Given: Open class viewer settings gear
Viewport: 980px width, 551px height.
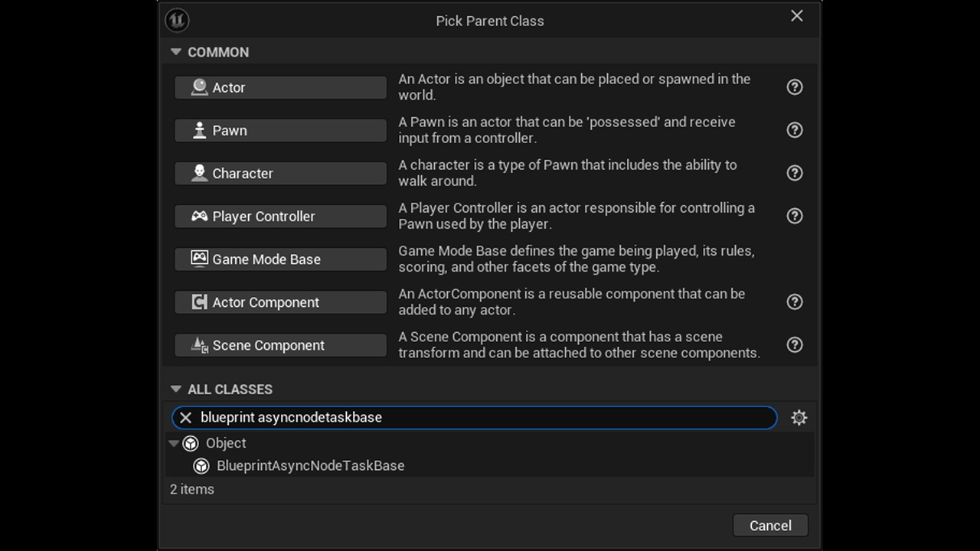Looking at the screenshot, I should click(x=799, y=417).
